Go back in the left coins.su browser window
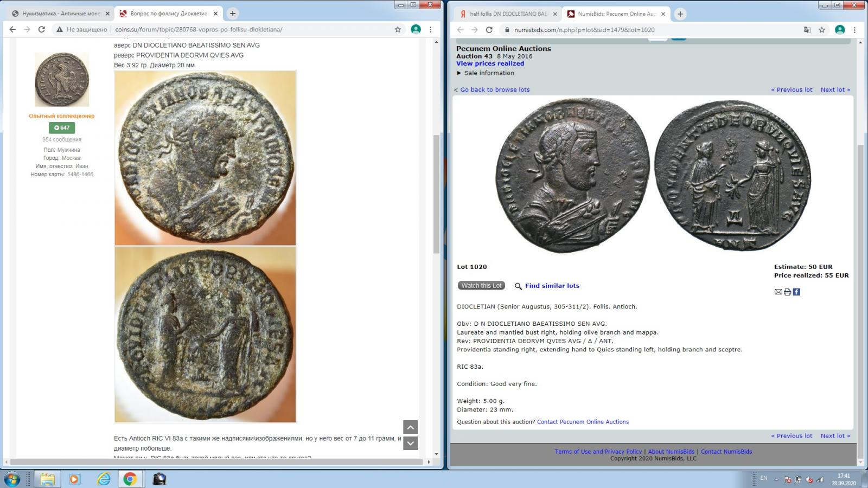This screenshot has width=868, height=488. click(12, 29)
